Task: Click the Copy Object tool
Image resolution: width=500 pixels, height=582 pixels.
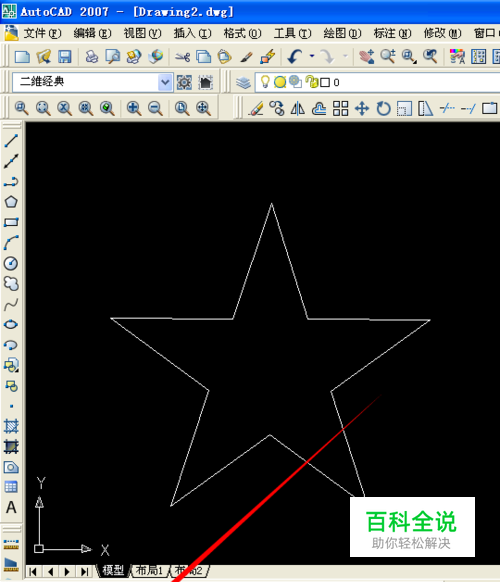Action: click(x=277, y=109)
